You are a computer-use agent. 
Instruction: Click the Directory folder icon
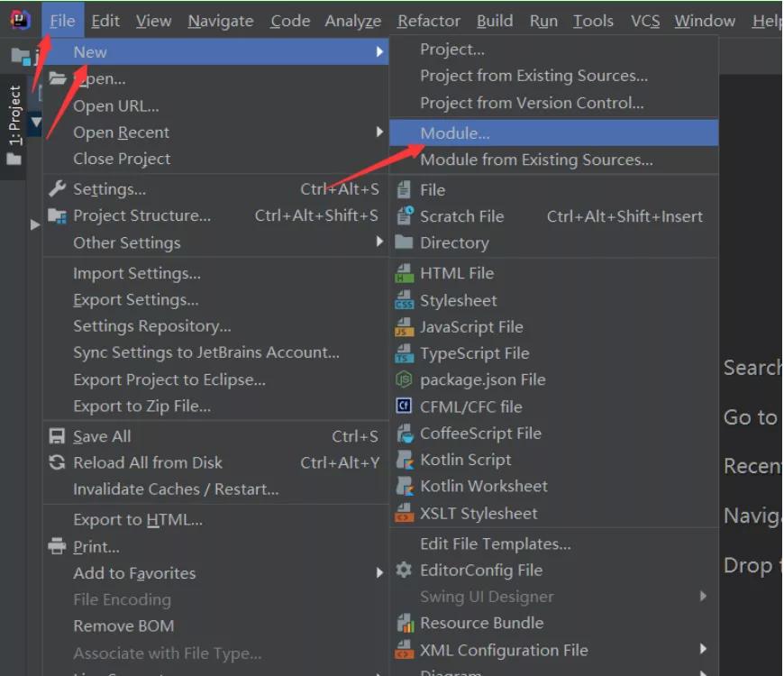point(404,242)
